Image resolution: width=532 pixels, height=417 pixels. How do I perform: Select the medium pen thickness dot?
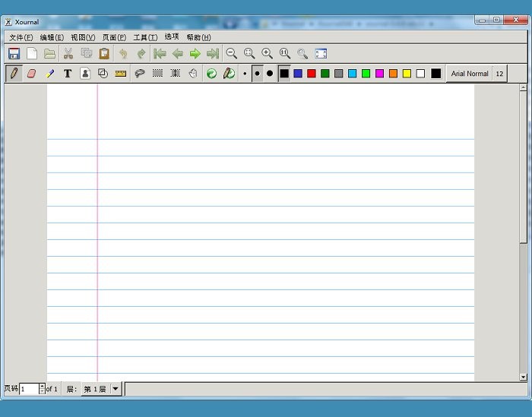[x=257, y=74]
